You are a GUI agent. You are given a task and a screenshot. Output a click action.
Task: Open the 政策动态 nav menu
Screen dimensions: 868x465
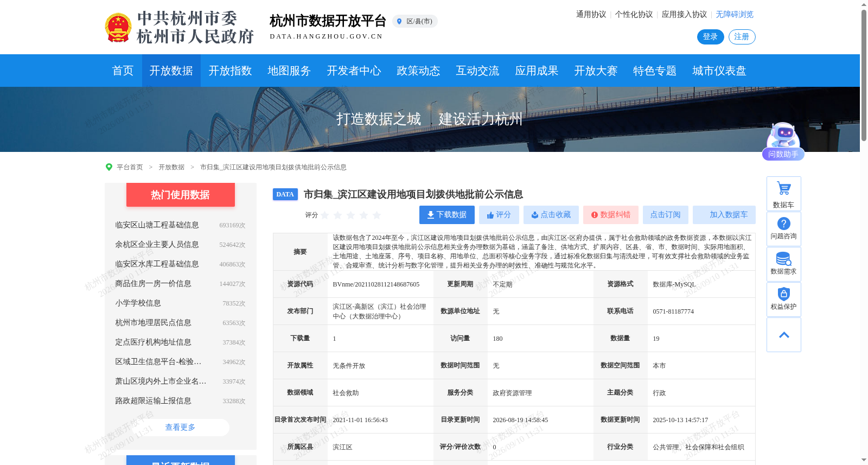(x=418, y=71)
